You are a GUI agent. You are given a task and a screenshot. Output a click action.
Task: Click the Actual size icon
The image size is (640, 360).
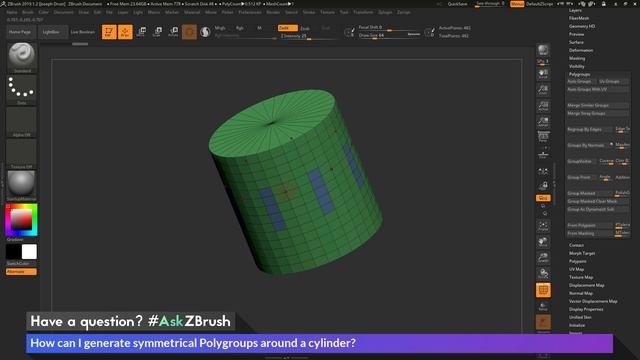tap(543, 106)
